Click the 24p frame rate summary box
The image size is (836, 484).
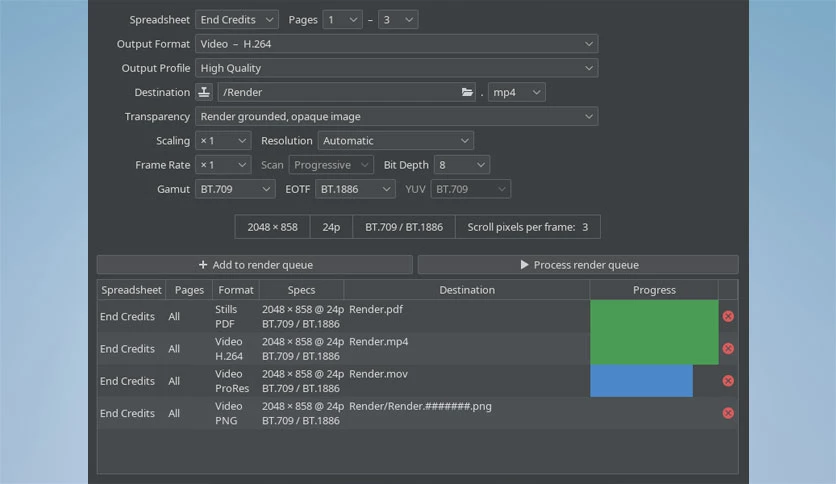click(x=331, y=227)
